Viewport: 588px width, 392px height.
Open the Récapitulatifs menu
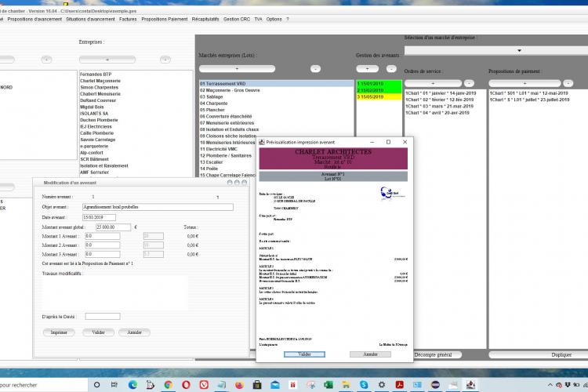coord(205,19)
